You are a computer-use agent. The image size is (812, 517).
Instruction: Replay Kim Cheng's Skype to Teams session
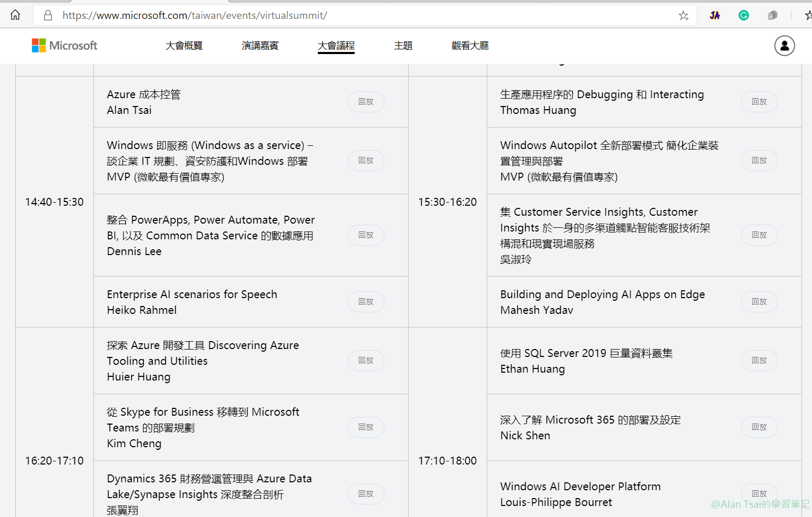tap(366, 427)
